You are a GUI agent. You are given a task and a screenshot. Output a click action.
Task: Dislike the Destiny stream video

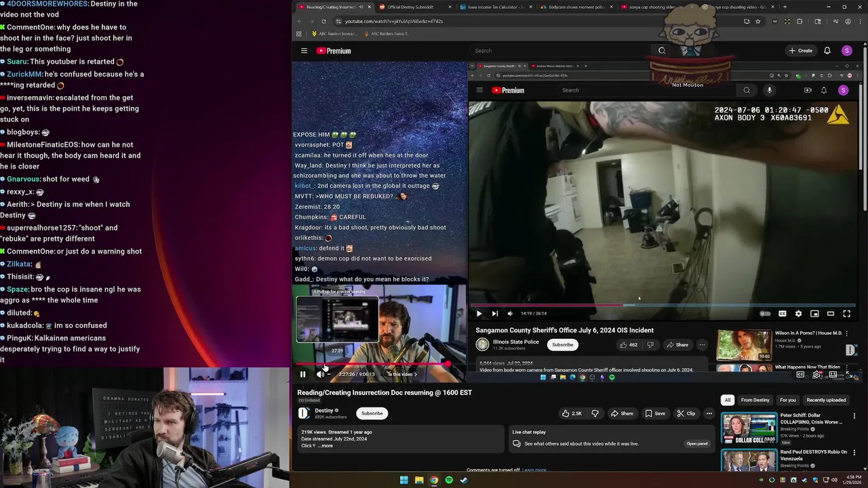(595, 413)
